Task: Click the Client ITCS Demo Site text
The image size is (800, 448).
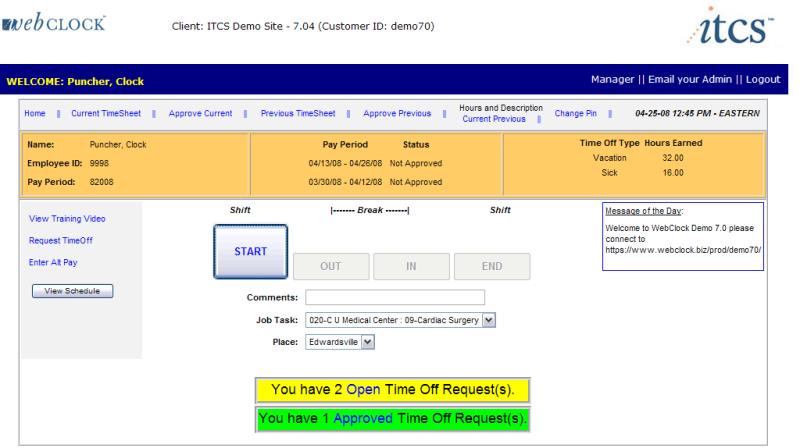Action: click(x=303, y=26)
